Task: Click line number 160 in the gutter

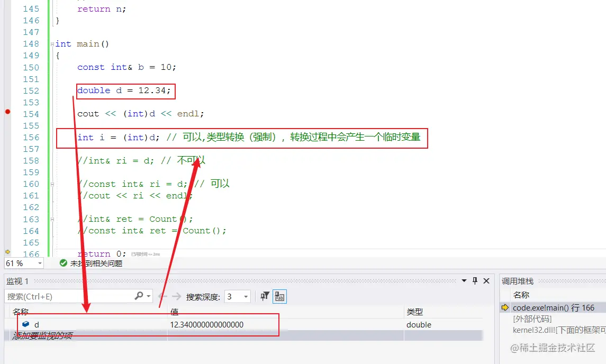Action: tap(31, 184)
